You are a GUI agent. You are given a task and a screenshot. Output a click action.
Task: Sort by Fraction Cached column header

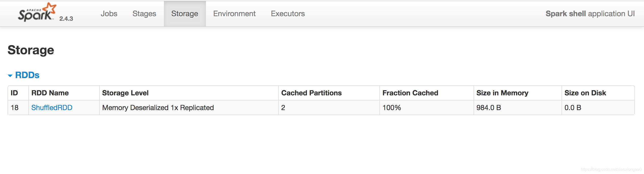tap(410, 93)
